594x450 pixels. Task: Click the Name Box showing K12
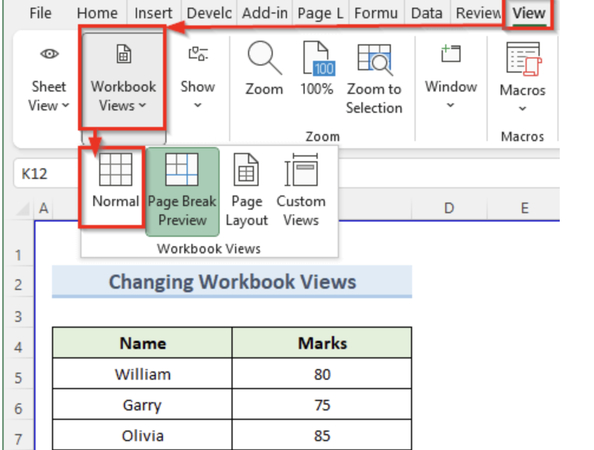point(46,174)
